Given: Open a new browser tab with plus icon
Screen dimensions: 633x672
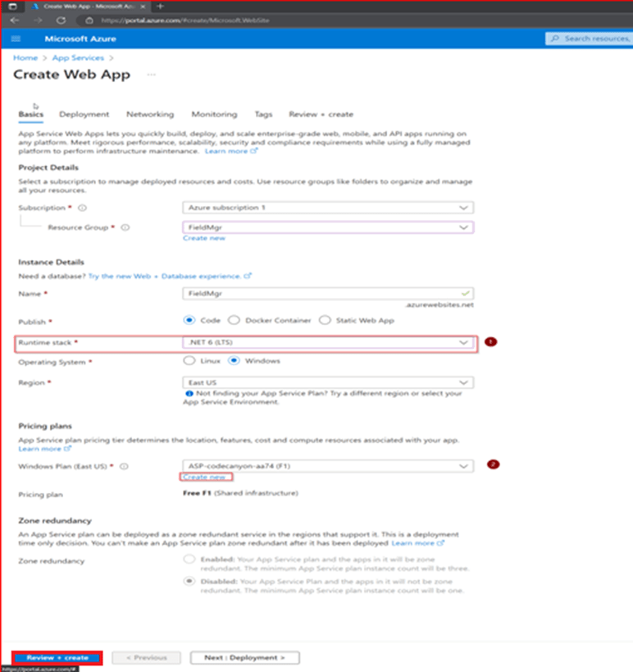Looking at the screenshot, I should pyautogui.click(x=160, y=7).
